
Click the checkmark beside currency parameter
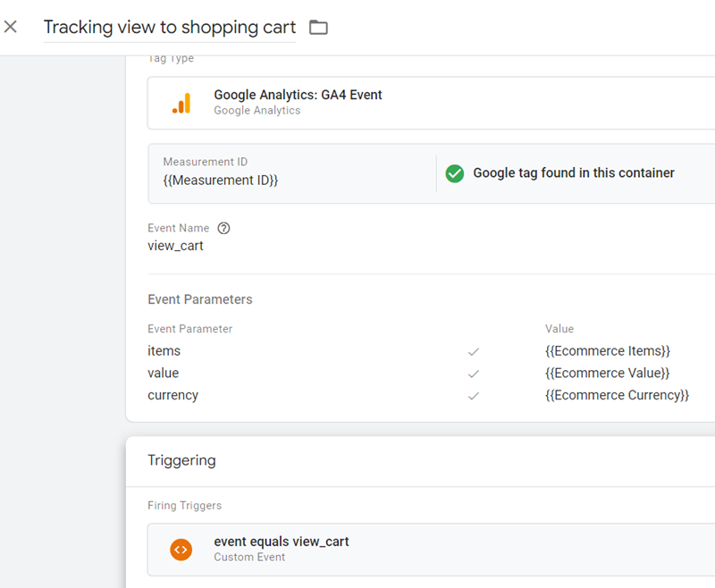click(x=475, y=395)
